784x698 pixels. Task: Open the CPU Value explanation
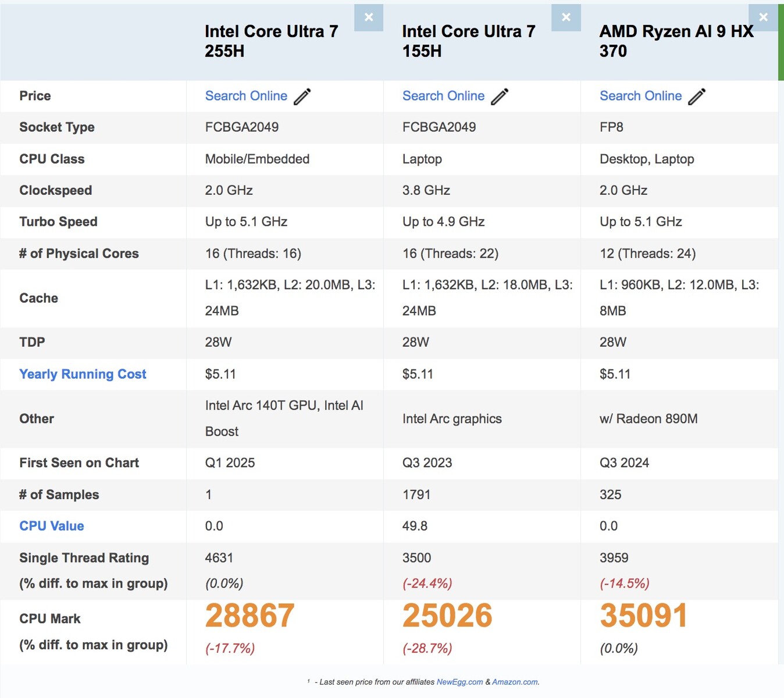[51, 526]
